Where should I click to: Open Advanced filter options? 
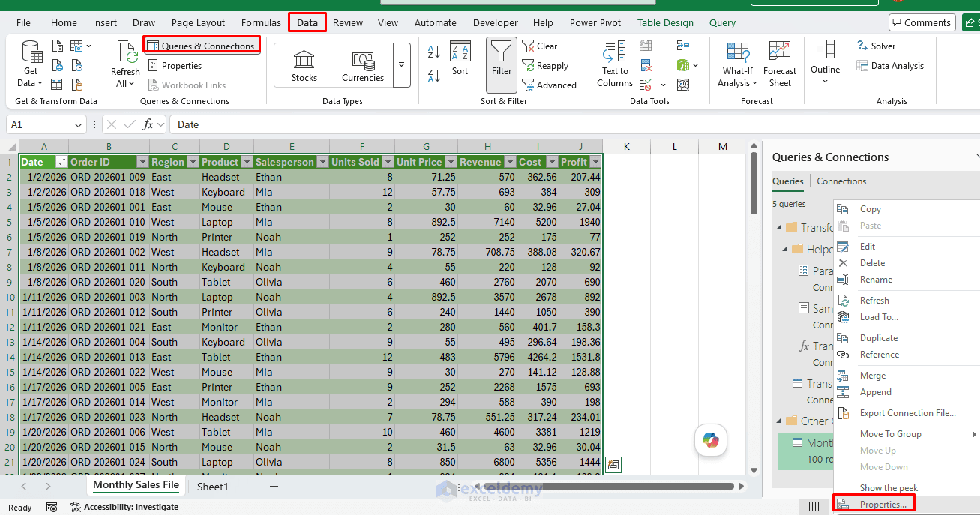click(550, 85)
